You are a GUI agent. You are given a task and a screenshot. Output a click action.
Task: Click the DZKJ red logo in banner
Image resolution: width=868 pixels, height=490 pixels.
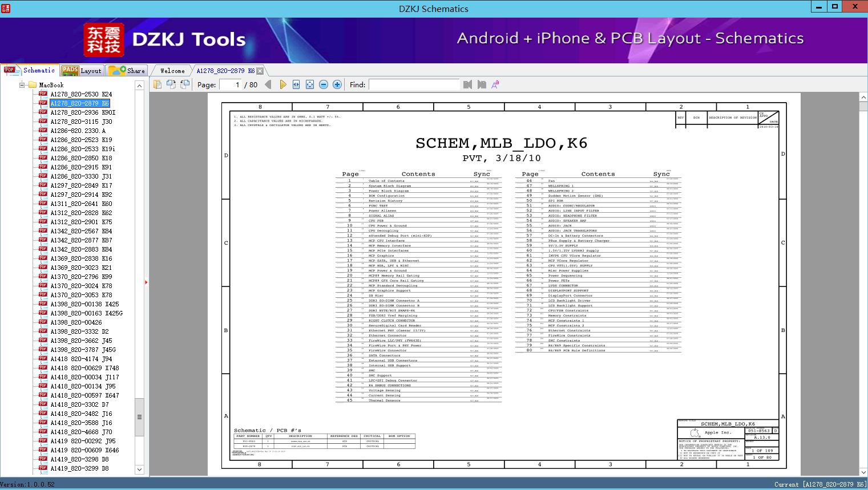point(104,40)
